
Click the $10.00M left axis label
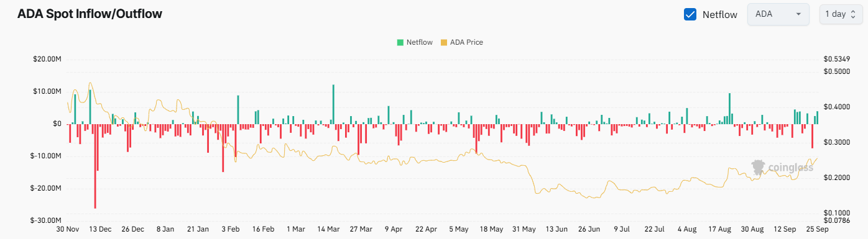tap(47, 92)
